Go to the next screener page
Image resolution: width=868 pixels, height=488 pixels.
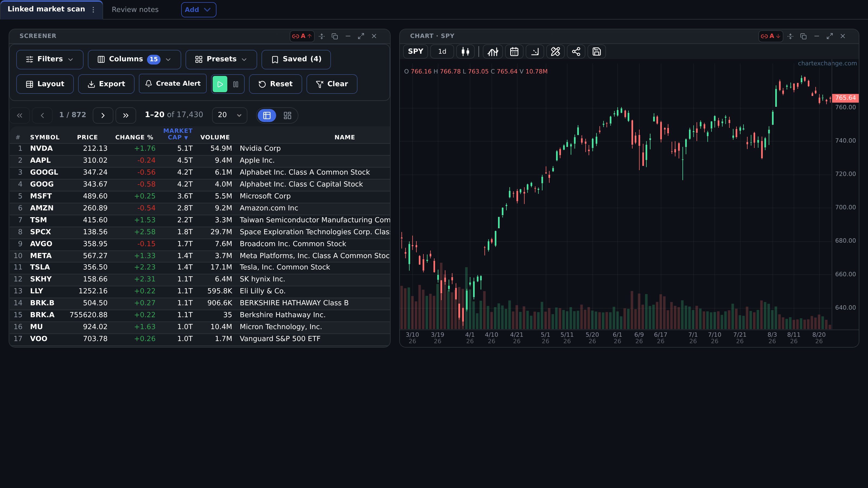(x=103, y=115)
